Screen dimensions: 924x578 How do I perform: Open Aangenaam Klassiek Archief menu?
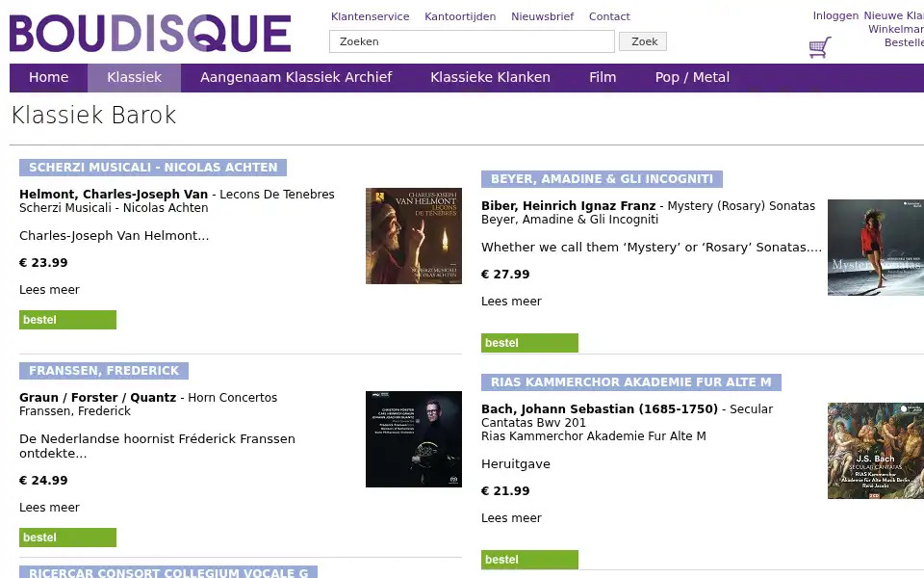[295, 77]
